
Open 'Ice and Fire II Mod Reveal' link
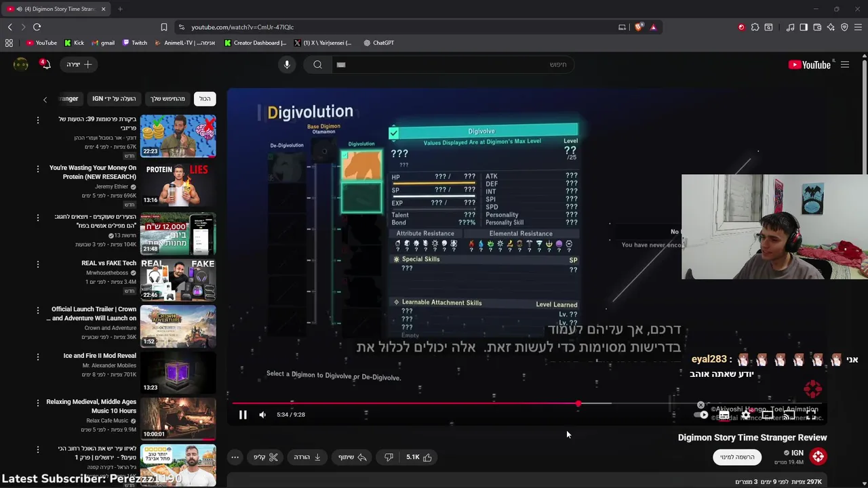click(x=100, y=356)
